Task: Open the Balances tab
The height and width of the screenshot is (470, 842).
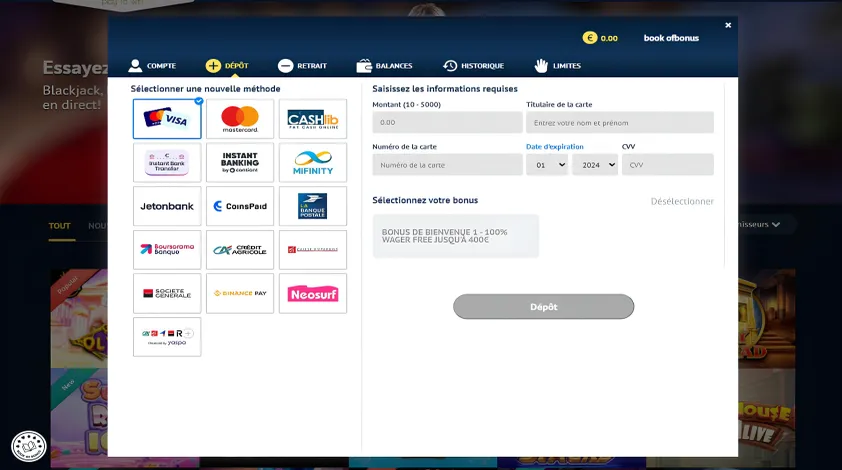Action: [384, 66]
